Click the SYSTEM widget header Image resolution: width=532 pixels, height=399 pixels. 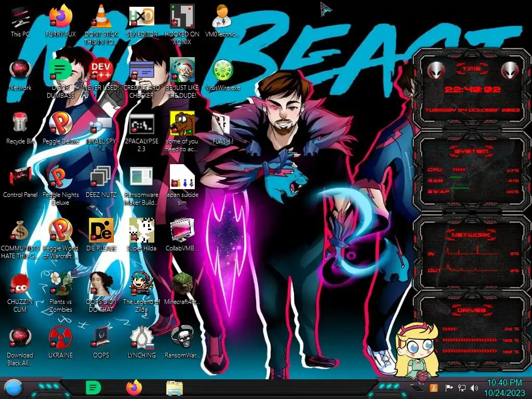pyautogui.click(x=472, y=151)
